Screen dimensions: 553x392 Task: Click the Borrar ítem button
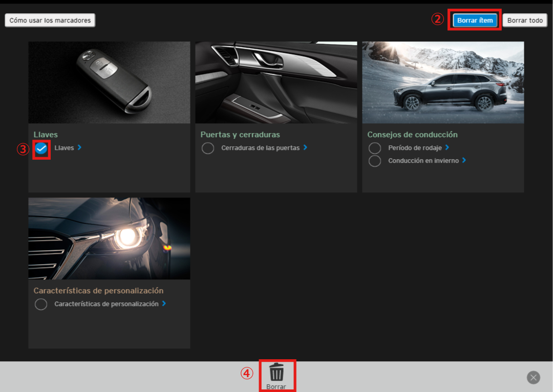point(475,20)
